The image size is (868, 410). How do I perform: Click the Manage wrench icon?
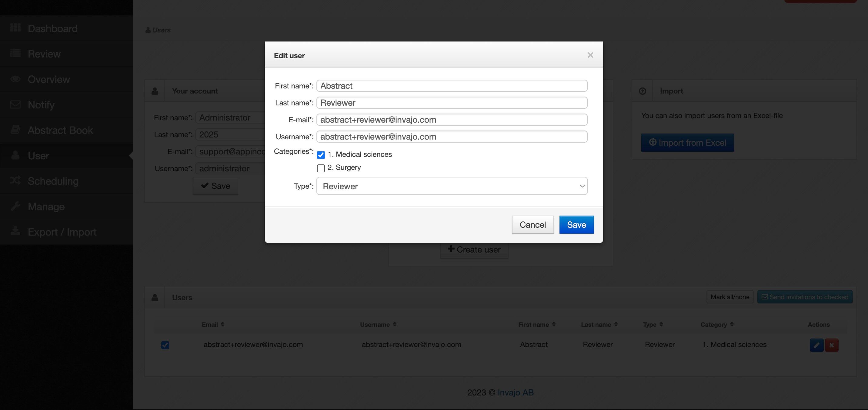click(15, 206)
